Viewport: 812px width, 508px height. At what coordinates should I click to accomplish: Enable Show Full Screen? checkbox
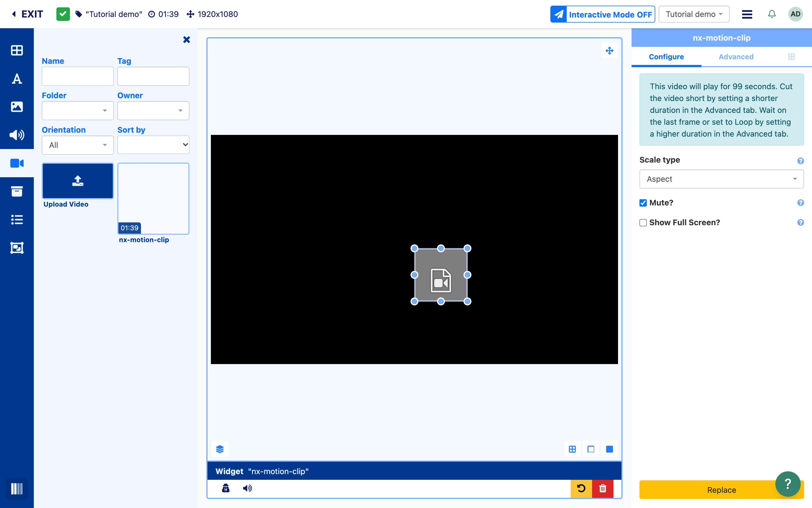click(643, 223)
